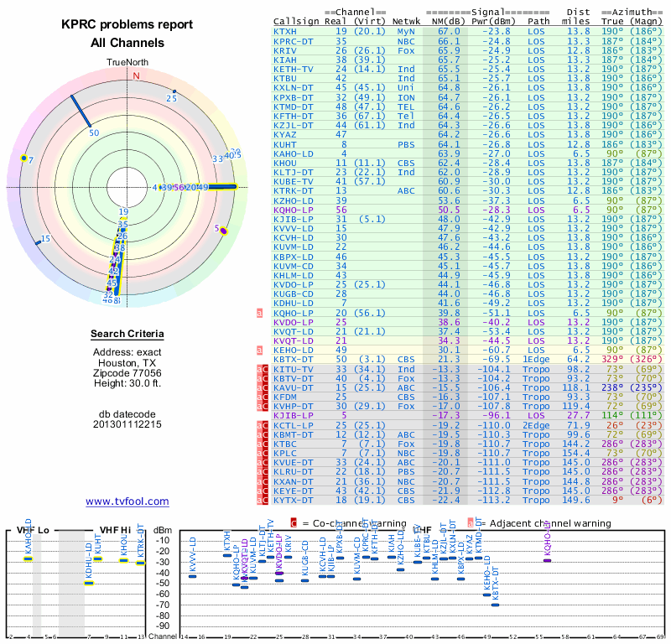Click the red N north marker on radar plot

(x=136, y=75)
